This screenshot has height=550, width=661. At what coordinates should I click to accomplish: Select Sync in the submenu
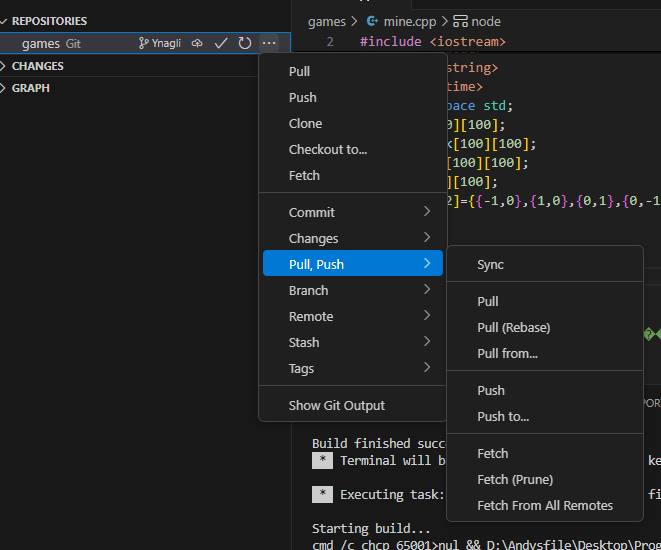coord(545,265)
